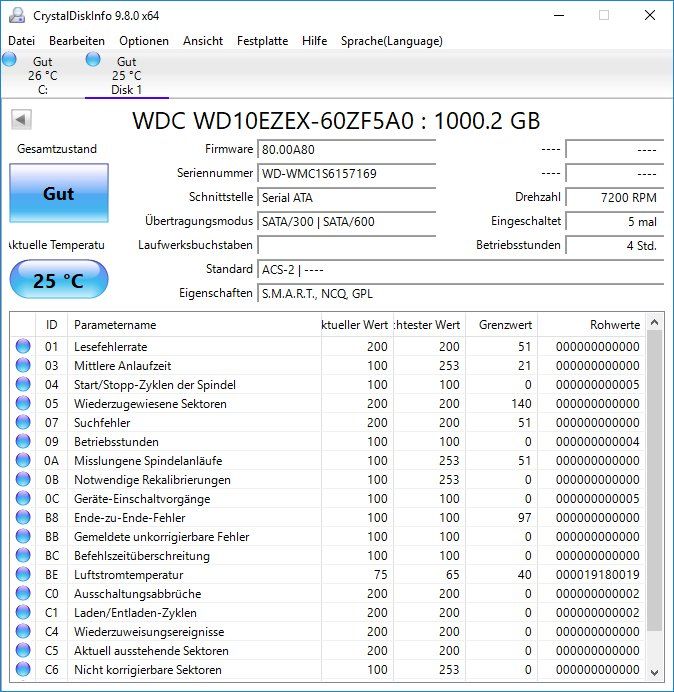This screenshot has height=692, width=674.
Task: Click the Betriebsstunden value 4 Std.
Action: click(614, 245)
